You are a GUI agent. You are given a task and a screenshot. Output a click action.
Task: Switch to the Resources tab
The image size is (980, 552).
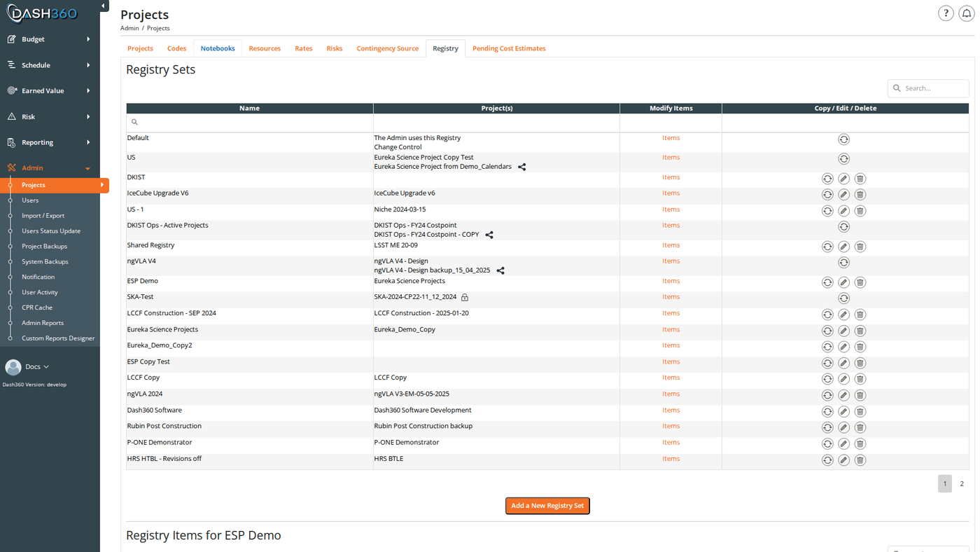point(265,48)
